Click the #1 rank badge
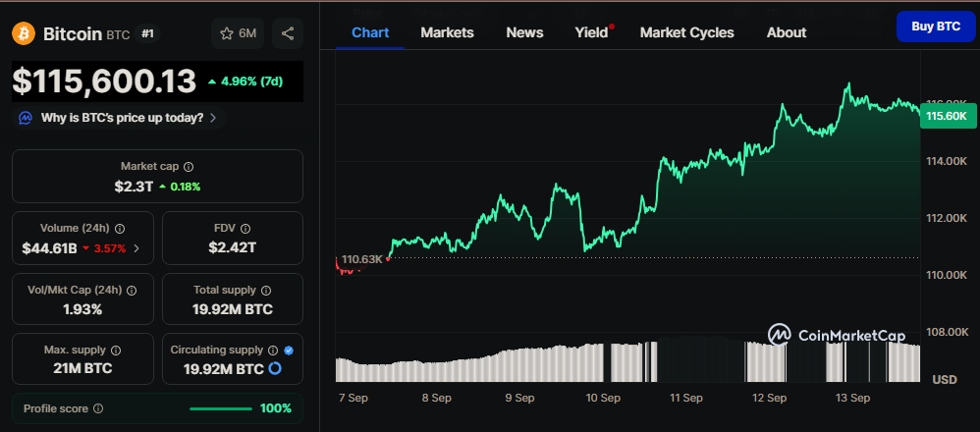The height and width of the screenshot is (432, 980). 148,33
